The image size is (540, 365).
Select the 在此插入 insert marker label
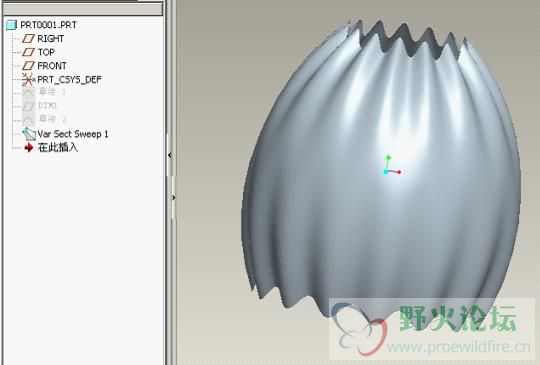click(x=58, y=147)
